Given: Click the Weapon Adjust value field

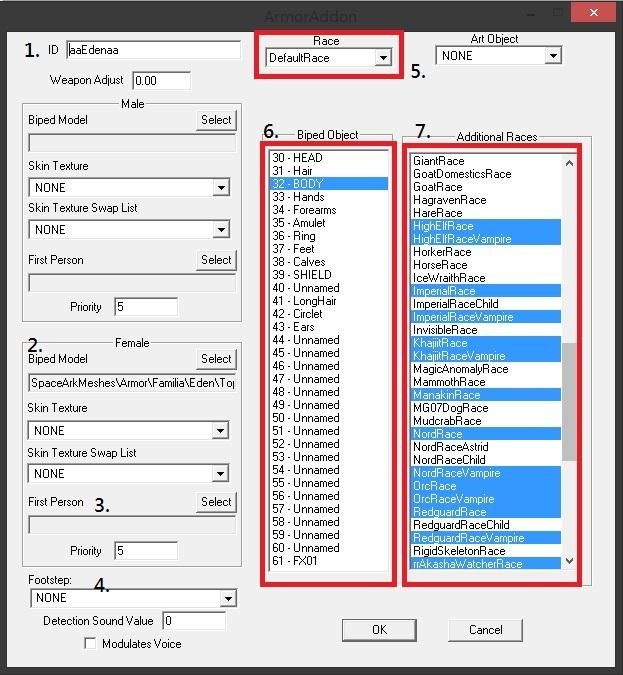Looking at the screenshot, I should coord(161,81).
